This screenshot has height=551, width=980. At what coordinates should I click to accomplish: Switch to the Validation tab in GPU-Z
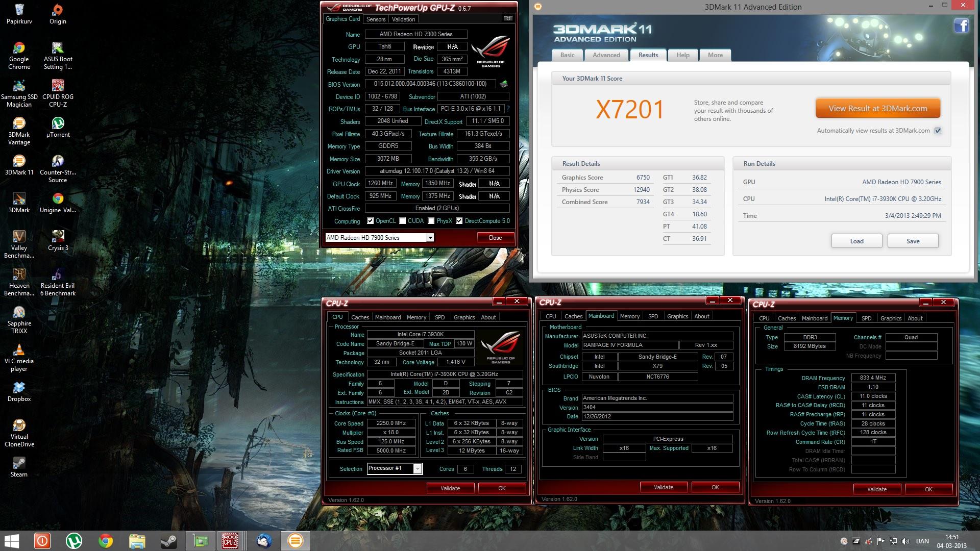click(x=403, y=19)
